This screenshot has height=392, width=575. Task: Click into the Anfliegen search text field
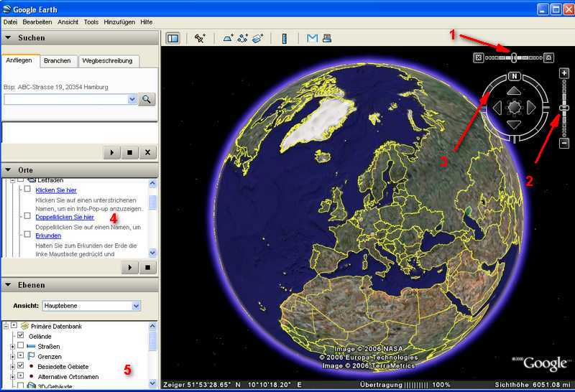point(66,99)
